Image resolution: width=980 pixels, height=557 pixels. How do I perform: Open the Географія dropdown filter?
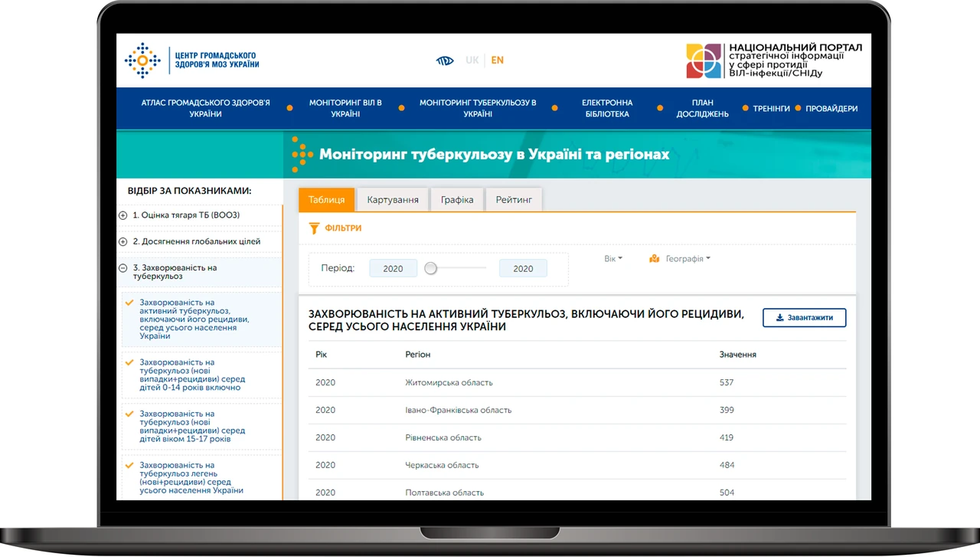688,259
